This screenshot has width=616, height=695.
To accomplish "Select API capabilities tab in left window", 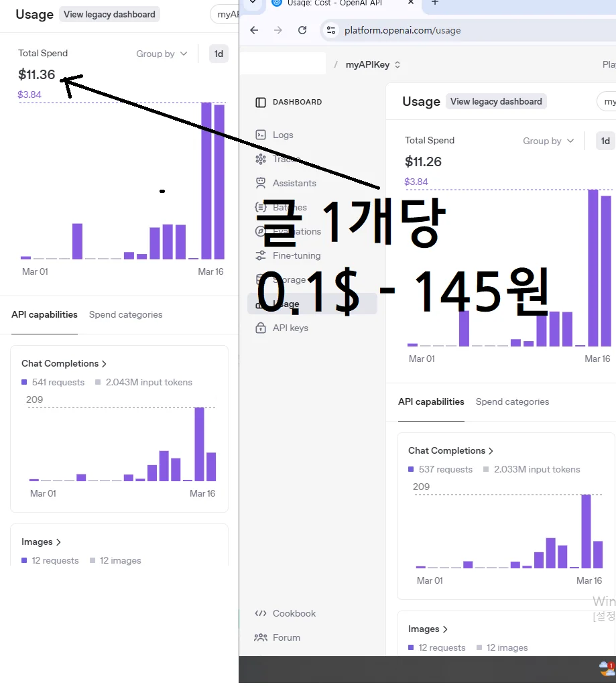I will coord(44,315).
